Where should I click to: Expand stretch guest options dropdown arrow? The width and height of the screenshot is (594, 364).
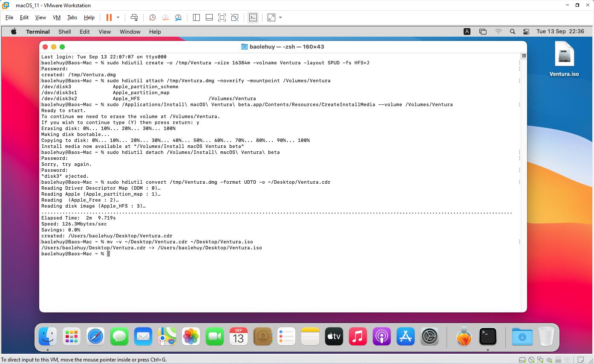click(x=280, y=17)
